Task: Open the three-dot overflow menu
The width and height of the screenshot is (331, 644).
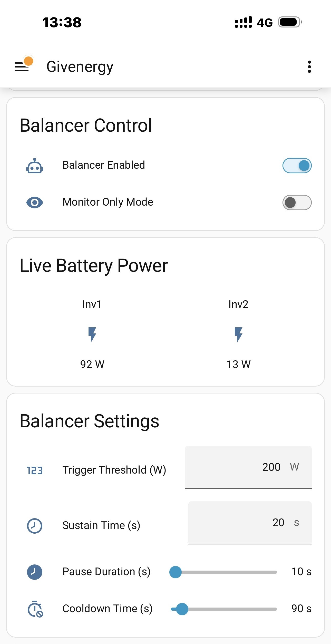Action: pos(309,67)
